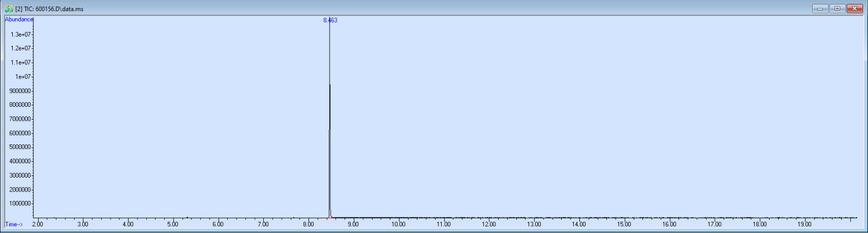
Task: Minimize the TIC chromatogram window
Action: point(820,9)
